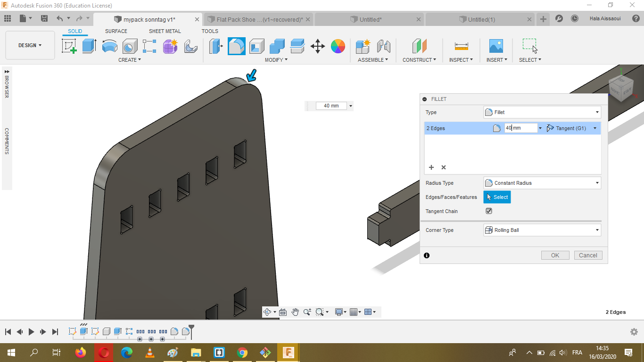Image resolution: width=644 pixels, height=362 pixels.
Task: Click Cancel in the Fillet dialog
Action: 588,255
